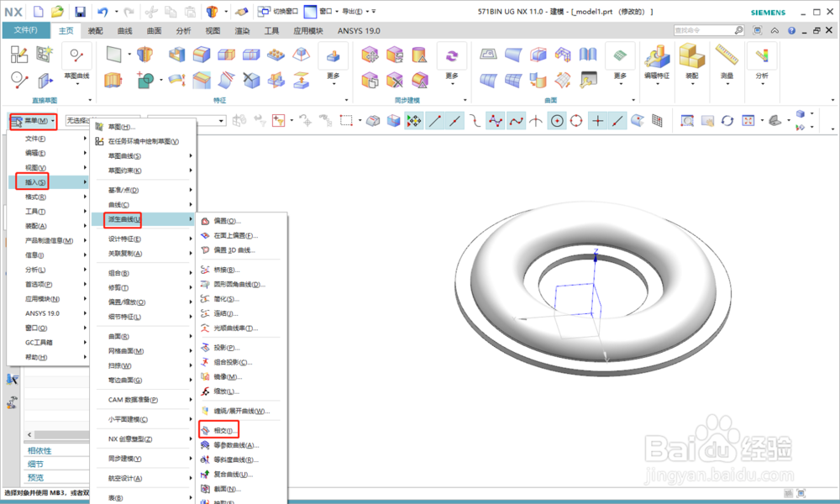This screenshot has width=840, height=504.
Task: Toggle the quadrant point snap icon
Action: (x=576, y=121)
